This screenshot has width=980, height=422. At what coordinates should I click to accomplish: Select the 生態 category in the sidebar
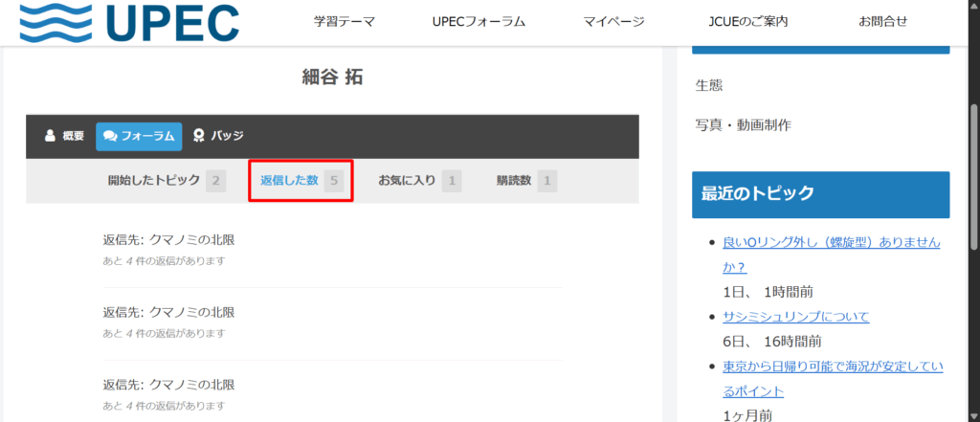click(709, 85)
